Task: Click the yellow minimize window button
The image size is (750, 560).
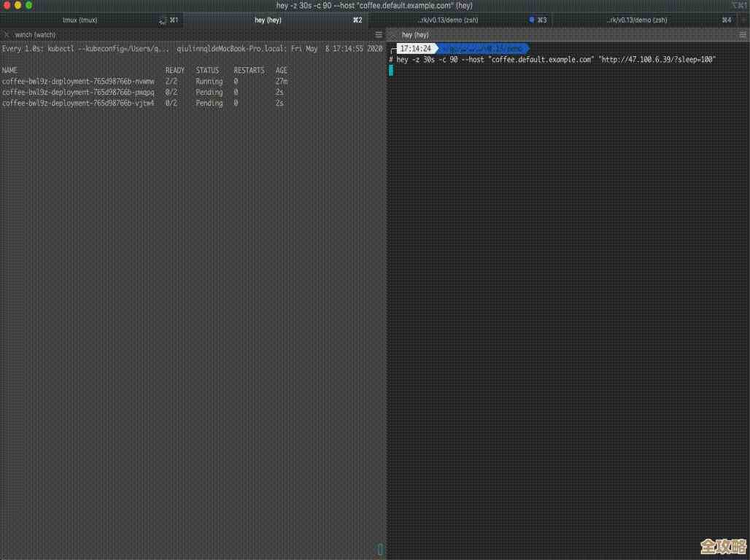Action: (18, 5)
